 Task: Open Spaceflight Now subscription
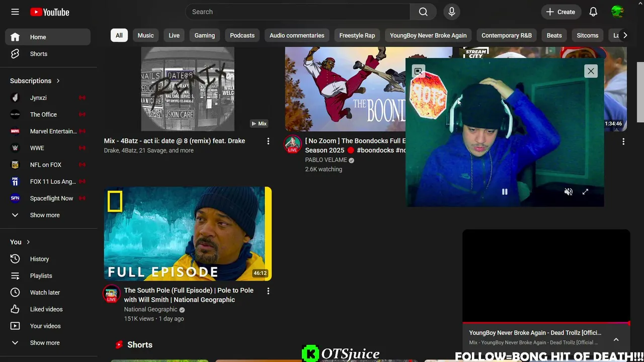pyautogui.click(x=48, y=198)
